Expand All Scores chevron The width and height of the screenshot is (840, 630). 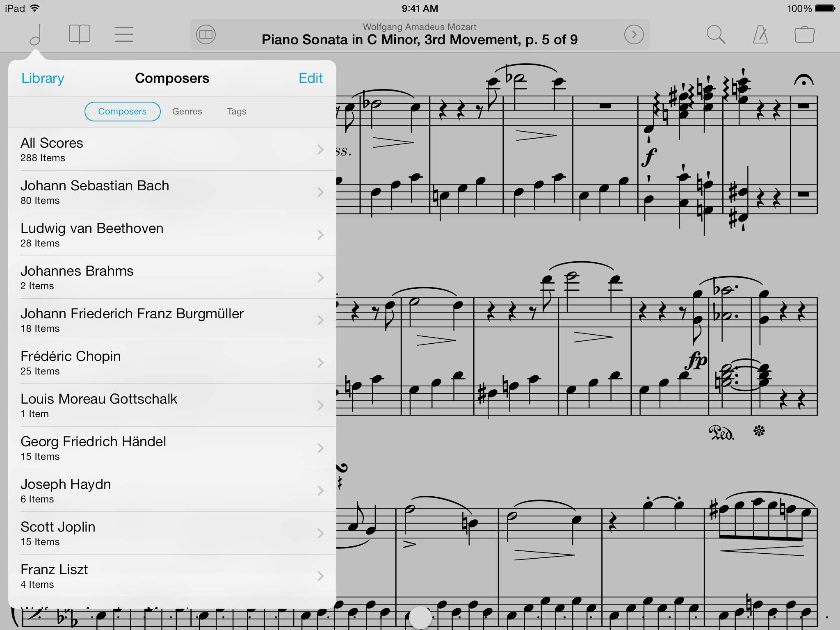320,149
